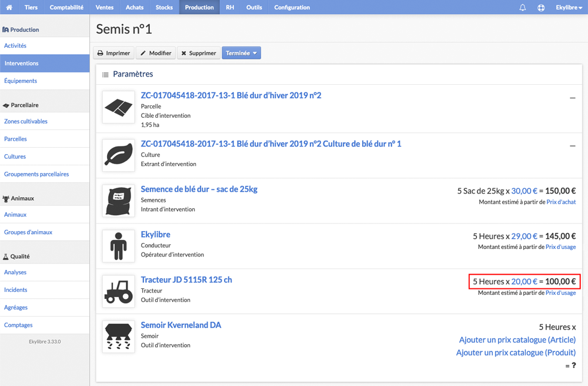The height and width of the screenshot is (386, 588).
Task: Open Tracteur JD 5115R 125 ch link
Action: 186,279
